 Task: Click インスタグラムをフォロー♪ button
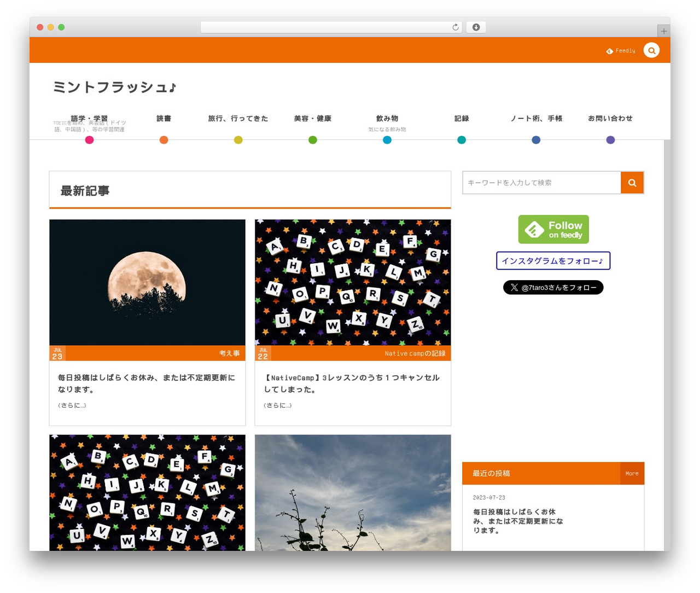coord(553,261)
